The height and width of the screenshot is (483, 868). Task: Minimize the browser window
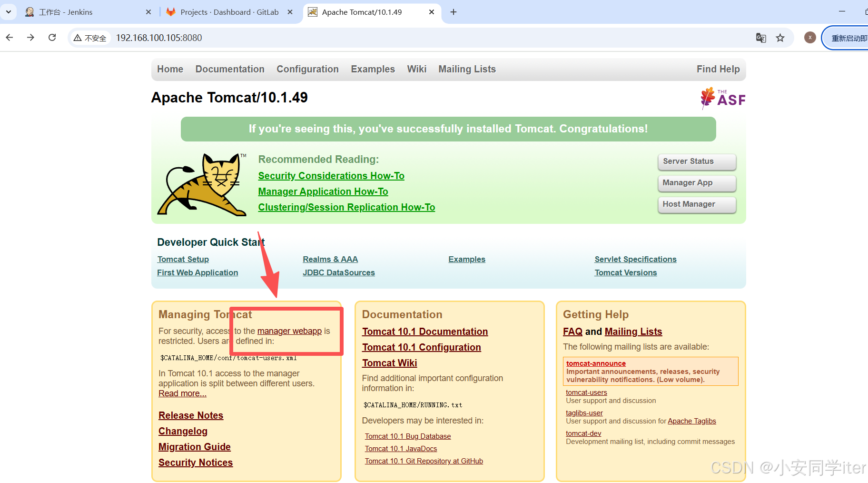(x=842, y=11)
